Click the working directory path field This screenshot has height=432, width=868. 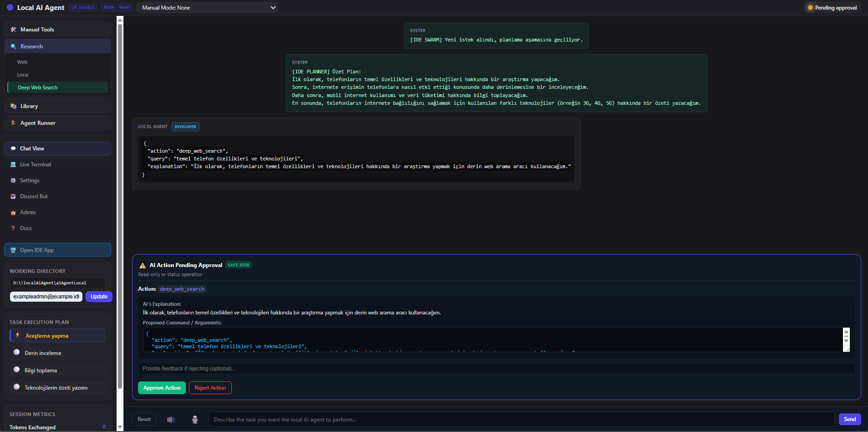coord(57,283)
